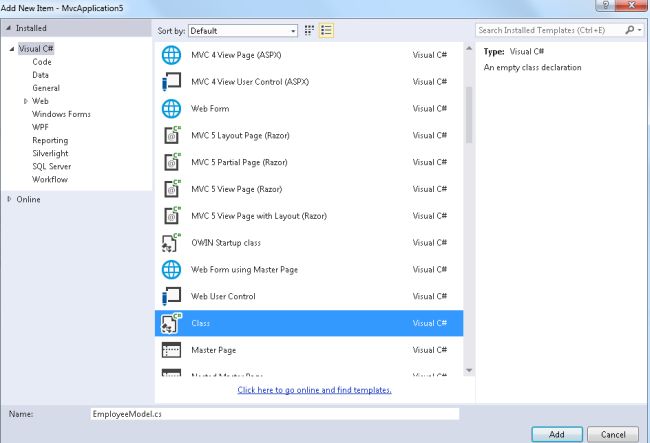Switch to small icons view
This screenshot has height=443, width=650.
coord(309,30)
